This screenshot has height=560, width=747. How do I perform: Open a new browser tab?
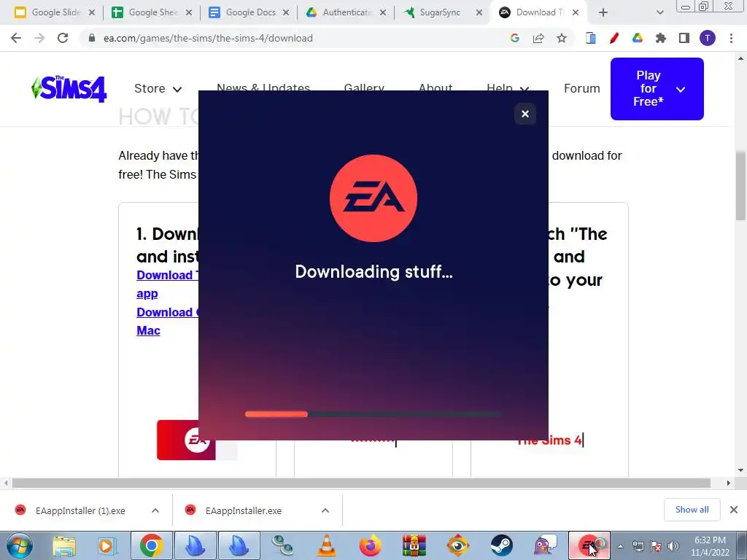pos(603,13)
